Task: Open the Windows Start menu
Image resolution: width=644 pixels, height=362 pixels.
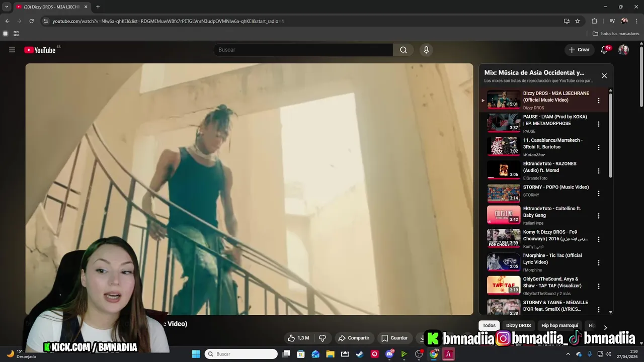Action: 196,354
